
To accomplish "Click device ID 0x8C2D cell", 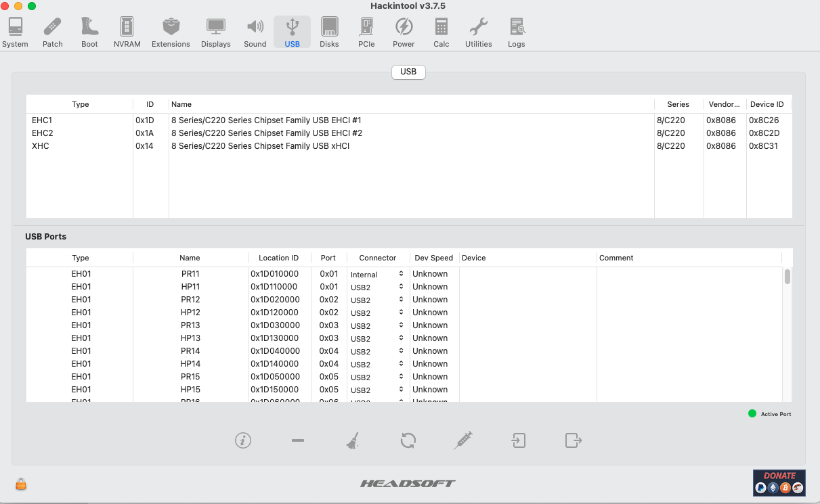I will (x=764, y=133).
